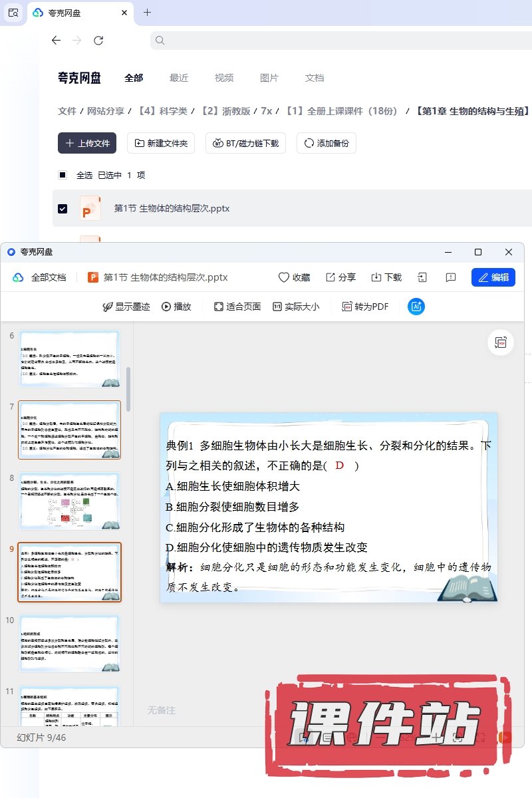Toggle the 全选 select-all checkbox
532x798 pixels.
(63, 175)
